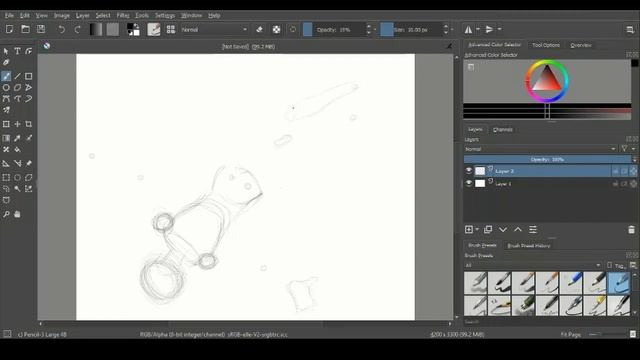Toggle vertical mirror mode
The width and height of the screenshot is (640, 360).
click(489, 29)
